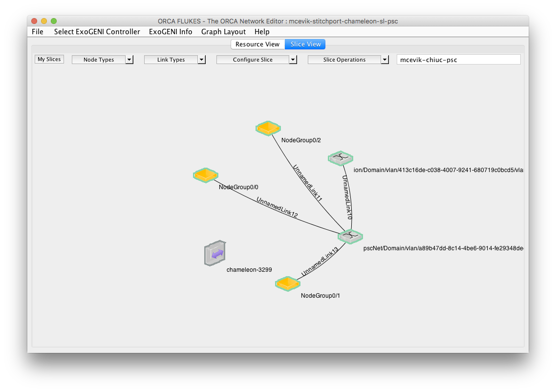Expand the Link Types dropdown arrow
The height and width of the screenshot is (392, 556).
point(202,60)
